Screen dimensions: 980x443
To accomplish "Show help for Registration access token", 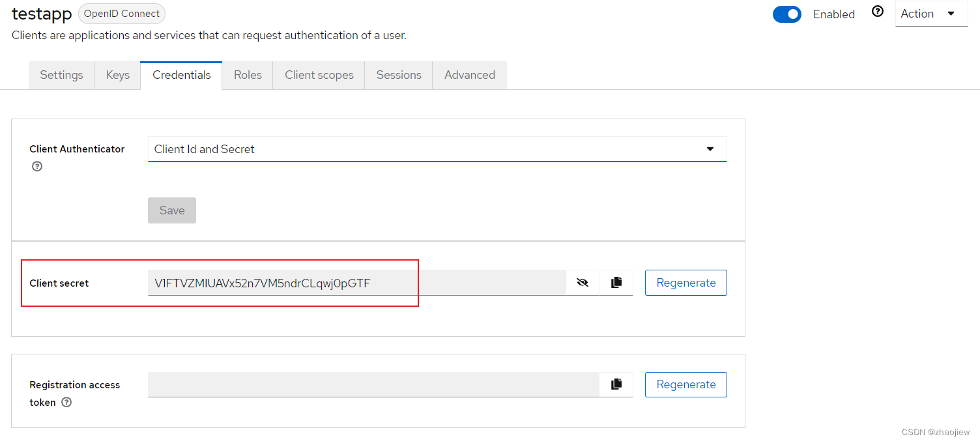I will pos(66,402).
